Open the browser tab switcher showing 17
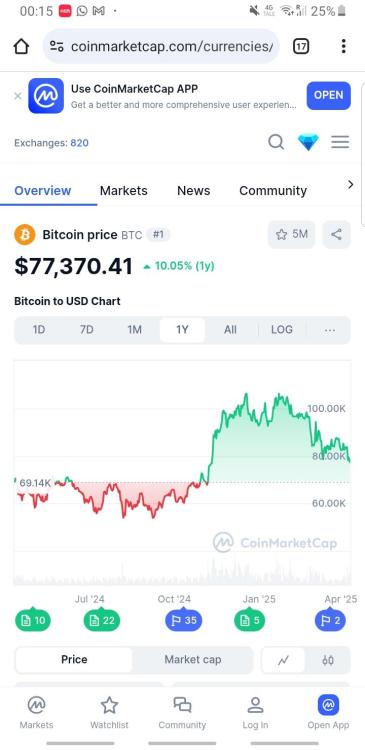Screen dimensions: 365x750 300,46
